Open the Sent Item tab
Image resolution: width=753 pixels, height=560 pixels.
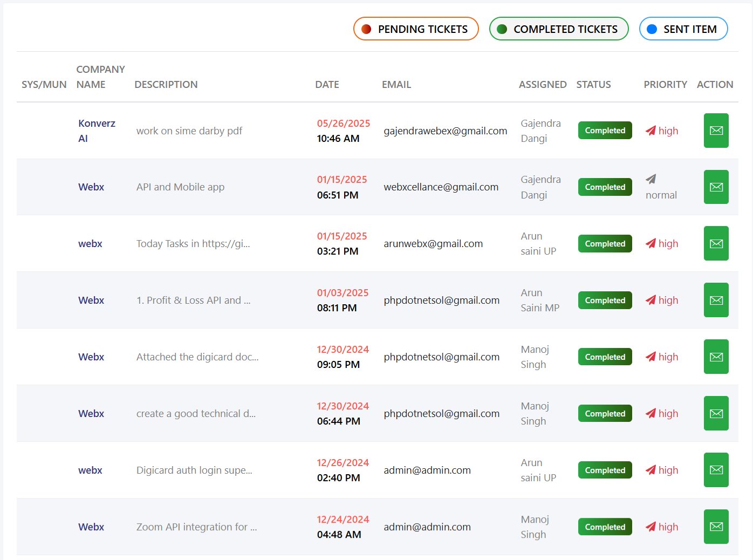(x=683, y=29)
